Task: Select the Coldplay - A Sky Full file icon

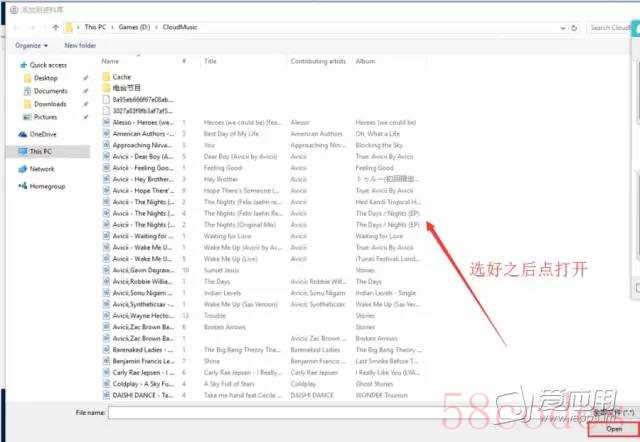Action: pyautogui.click(x=107, y=384)
